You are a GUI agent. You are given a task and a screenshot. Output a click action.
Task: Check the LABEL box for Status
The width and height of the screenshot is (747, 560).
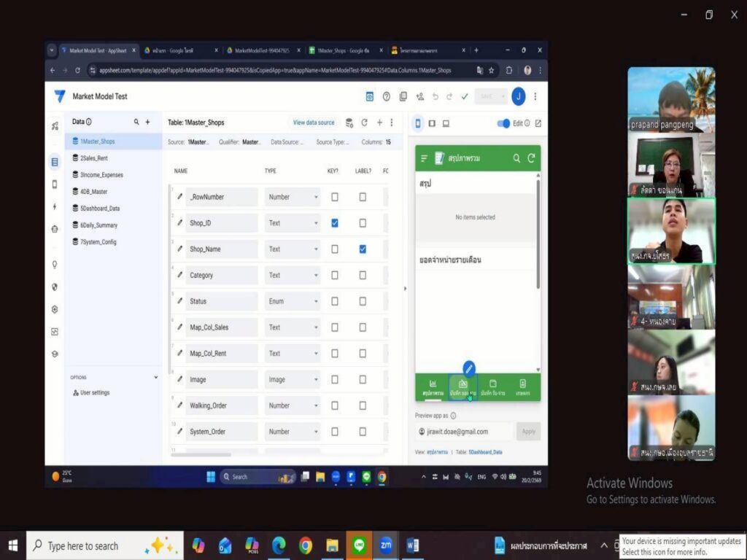(x=363, y=301)
